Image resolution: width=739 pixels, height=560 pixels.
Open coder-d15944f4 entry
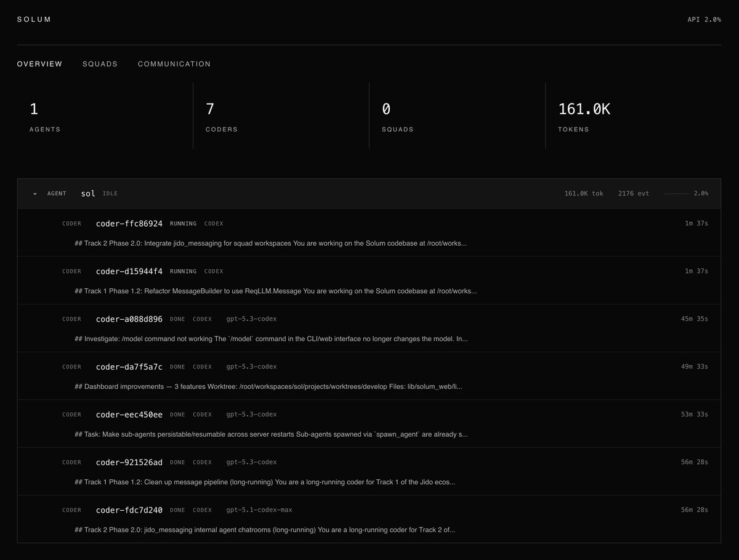pos(369,280)
